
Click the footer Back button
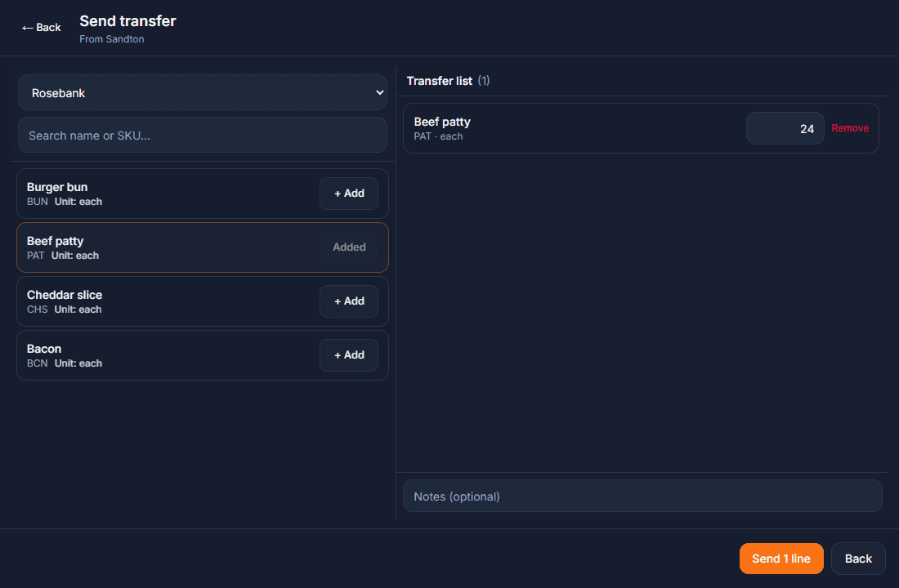pos(858,559)
